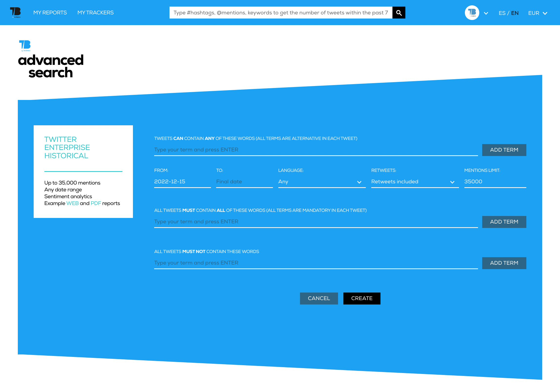
Task: Click the mentions limit input field 35000
Action: coord(495,182)
